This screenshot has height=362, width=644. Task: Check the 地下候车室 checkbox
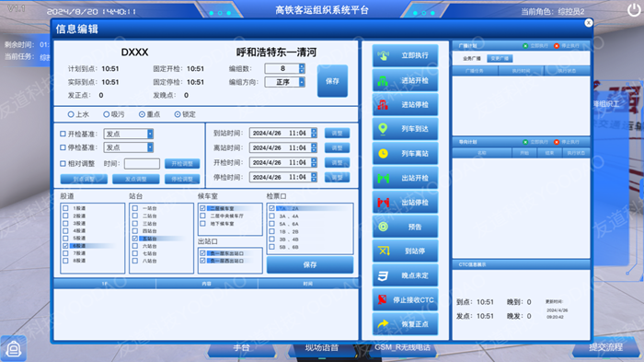203,223
